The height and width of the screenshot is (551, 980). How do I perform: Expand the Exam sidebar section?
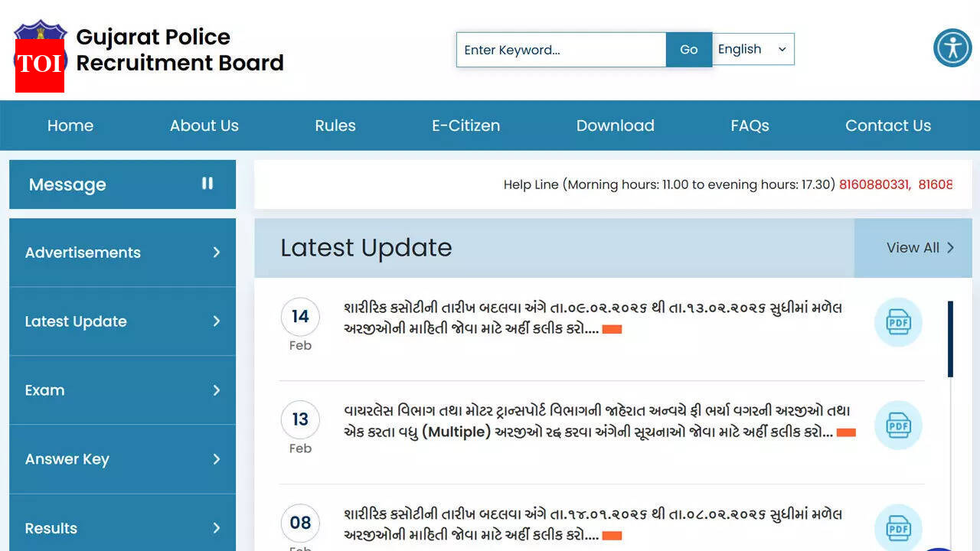(122, 390)
